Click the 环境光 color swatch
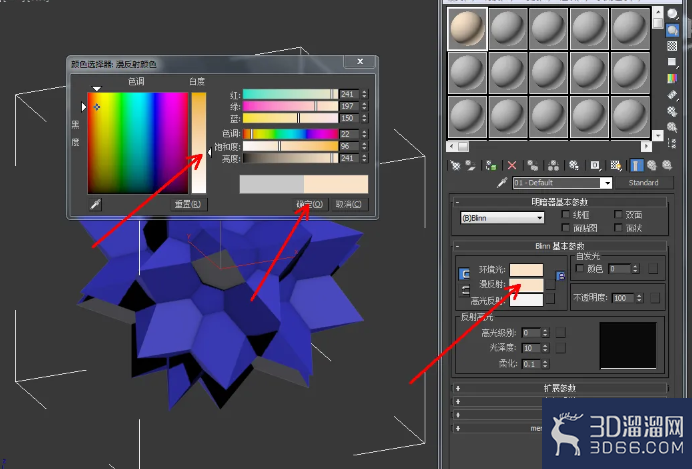Image resolution: width=692 pixels, height=469 pixels. tap(527, 270)
